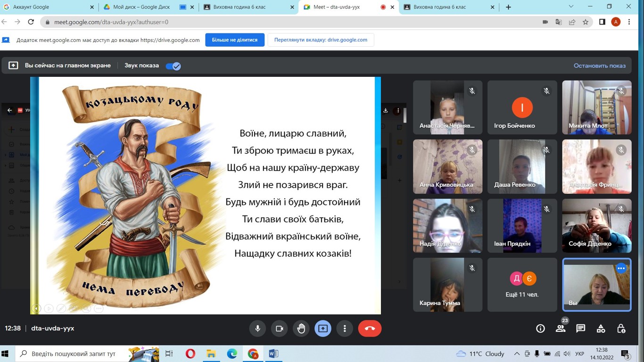Raise hand in the meeting

(x=301, y=329)
